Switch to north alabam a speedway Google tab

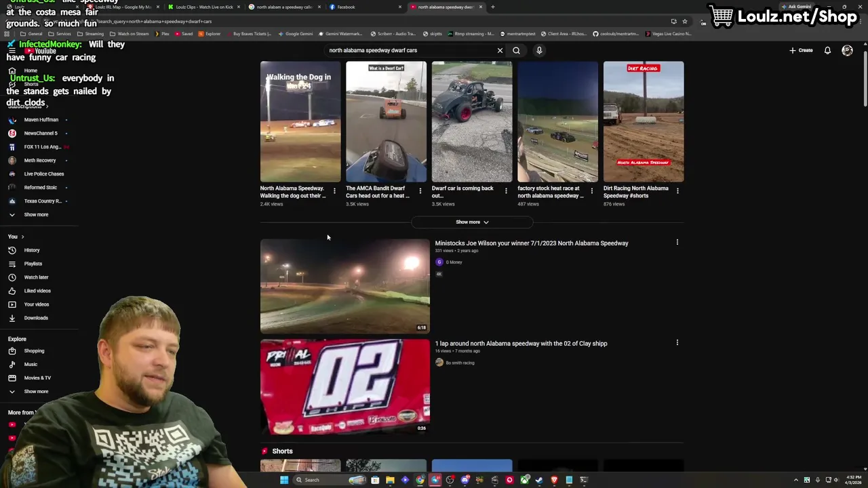click(x=283, y=7)
